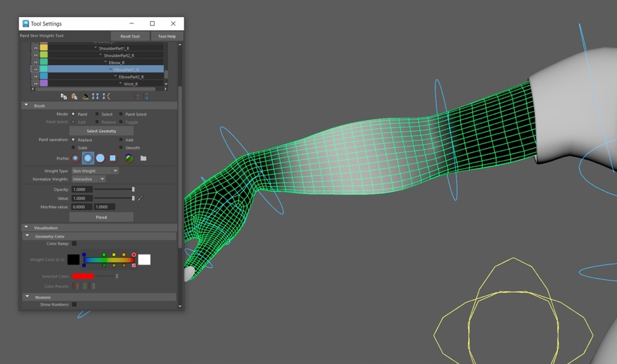
Task: Select the solid brush profile
Action: (x=100, y=158)
